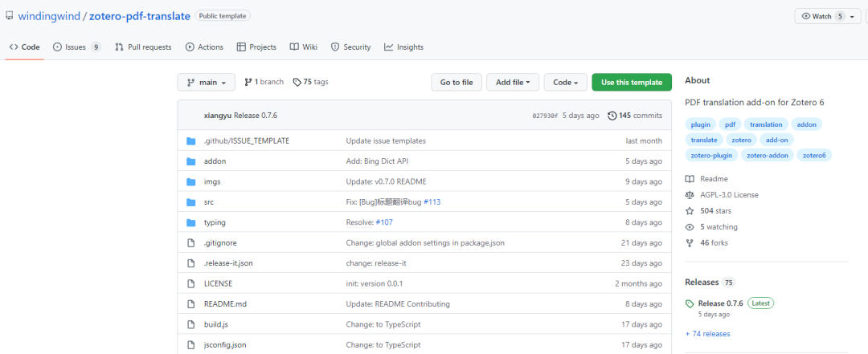
Task: Click commit message Update issue templates
Action: point(386,140)
